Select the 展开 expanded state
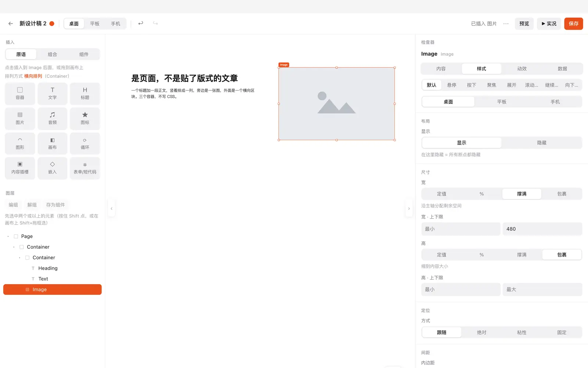Viewport: 588px width, 368px height. (x=512, y=85)
